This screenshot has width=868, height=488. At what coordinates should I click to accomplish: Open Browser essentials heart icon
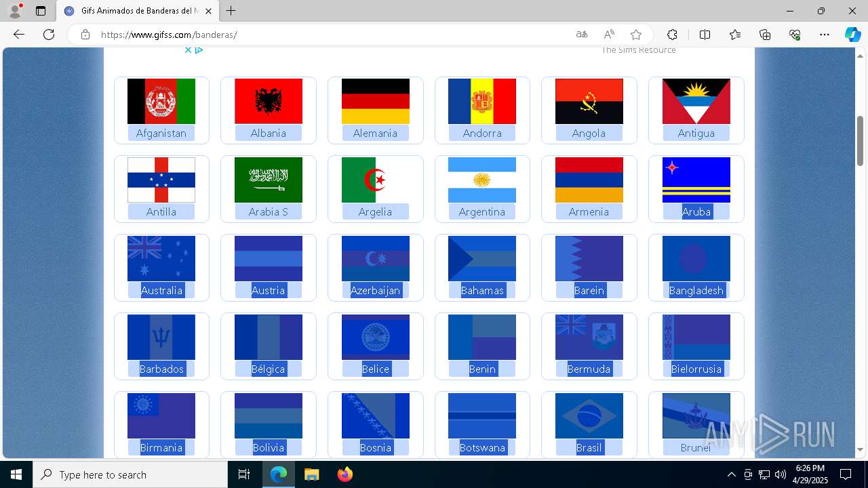tap(795, 35)
